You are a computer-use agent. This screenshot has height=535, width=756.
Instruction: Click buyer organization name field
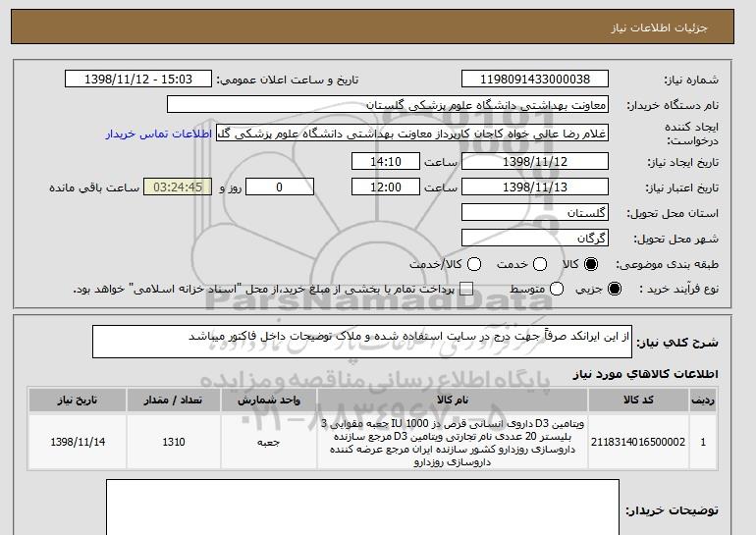coord(388,105)
